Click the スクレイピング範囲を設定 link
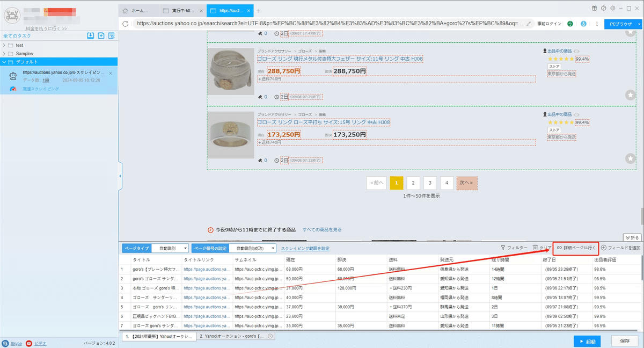This screenshot has height=348, width=644. 305,248
